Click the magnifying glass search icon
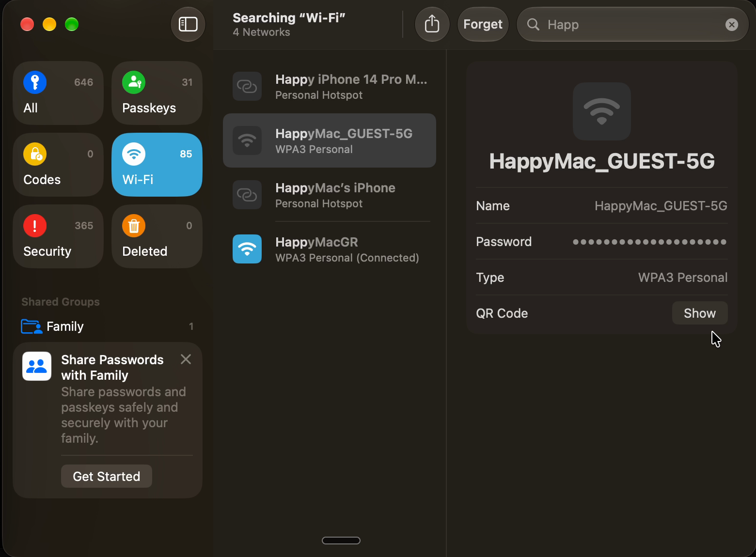The height and width of the screenshot is (557, 756). pyautogui.click(x=533, y=24)
